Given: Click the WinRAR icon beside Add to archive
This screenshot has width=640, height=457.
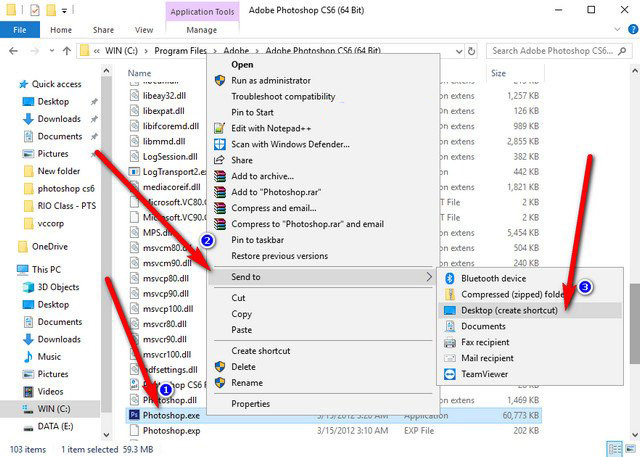Looking at the screenshot, I should 220,176.
